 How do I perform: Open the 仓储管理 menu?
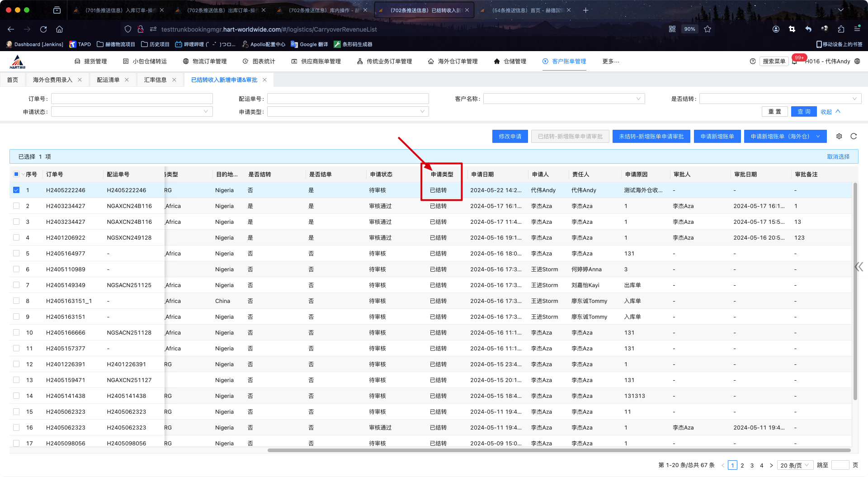pyautogui.click(x=510, y=61)
